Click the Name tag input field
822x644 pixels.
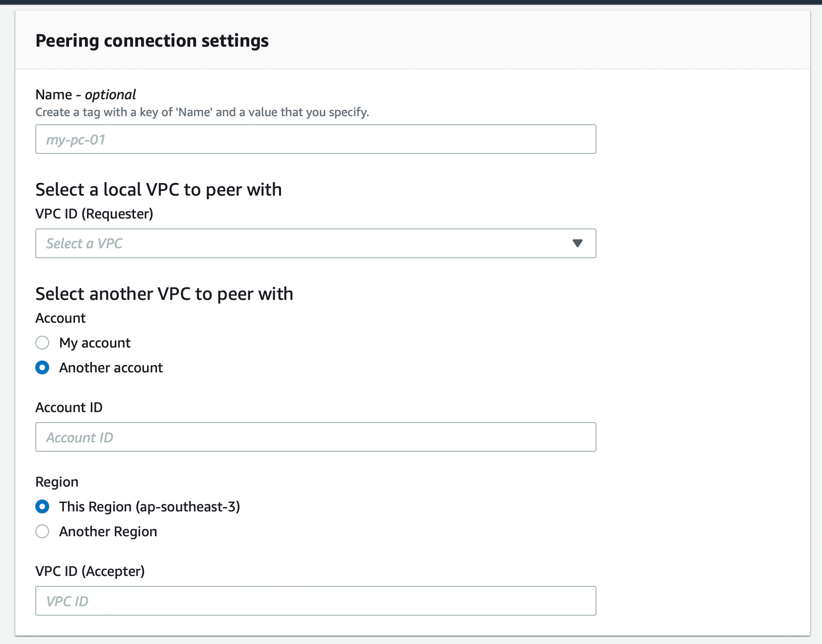tap(315, 139)
